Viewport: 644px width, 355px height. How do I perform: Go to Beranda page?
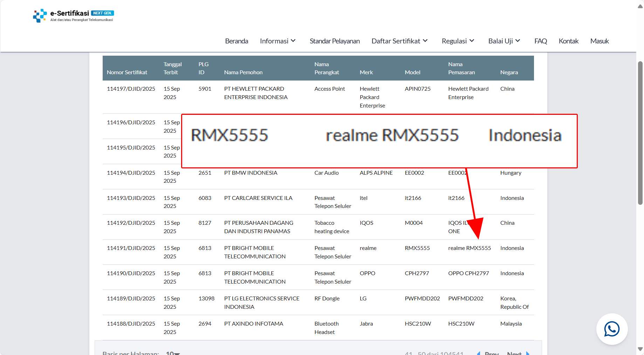pyautogui.click(x=237, y=41)
